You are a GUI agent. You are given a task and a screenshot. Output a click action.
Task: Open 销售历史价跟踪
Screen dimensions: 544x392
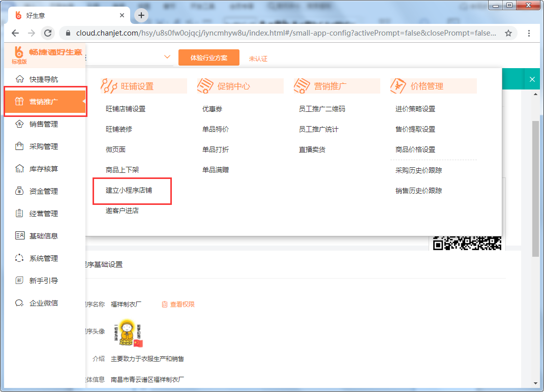point(419,191)
